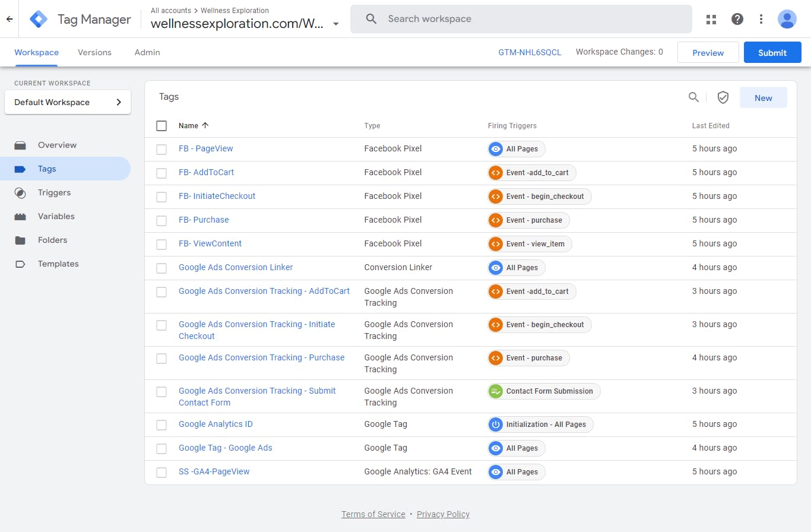Create a new tag with New button
This screenshot has width=811, height=532.
point(764,98)
